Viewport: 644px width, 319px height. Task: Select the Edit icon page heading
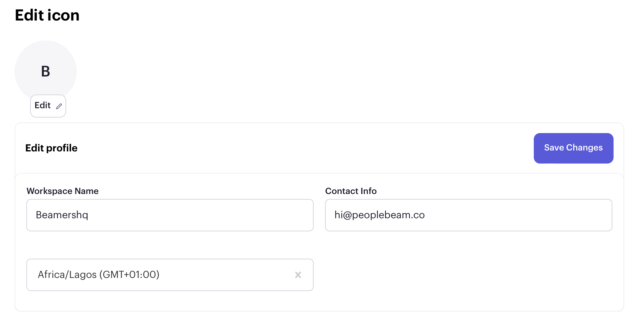[x=47, y=15]
